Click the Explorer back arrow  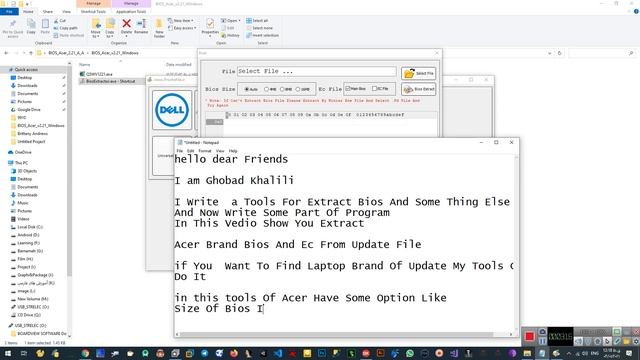tap(6, 53)
